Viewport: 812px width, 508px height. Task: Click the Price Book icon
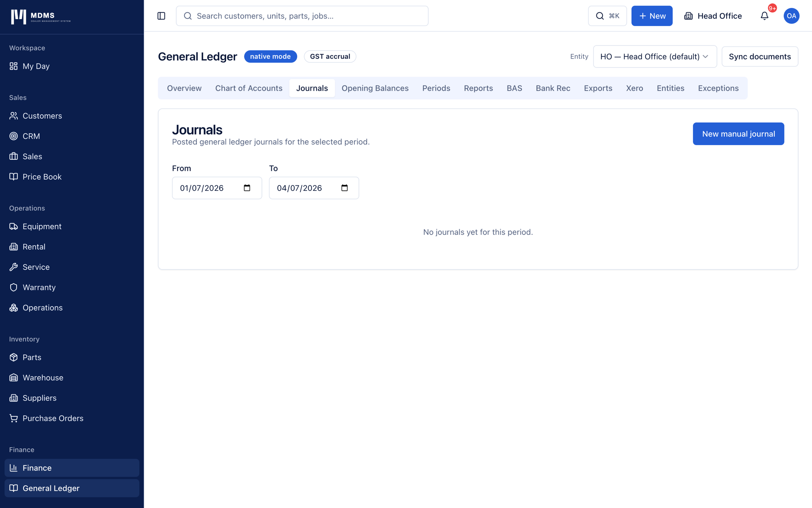(x=13, y=177)
